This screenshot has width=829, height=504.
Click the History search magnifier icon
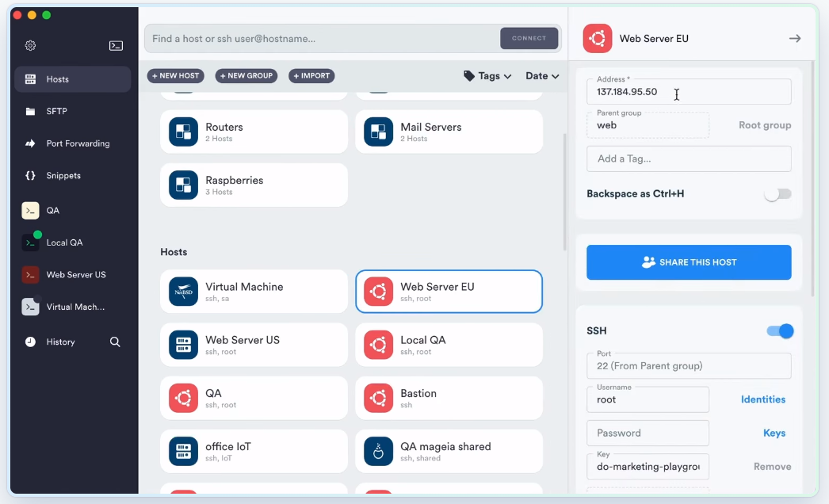[x=115, y=342]
